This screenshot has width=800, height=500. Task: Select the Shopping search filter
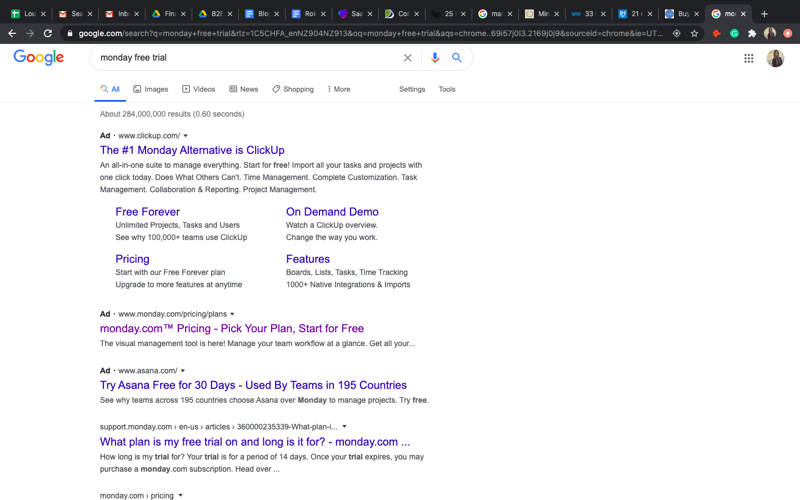[x=293, y=89]
